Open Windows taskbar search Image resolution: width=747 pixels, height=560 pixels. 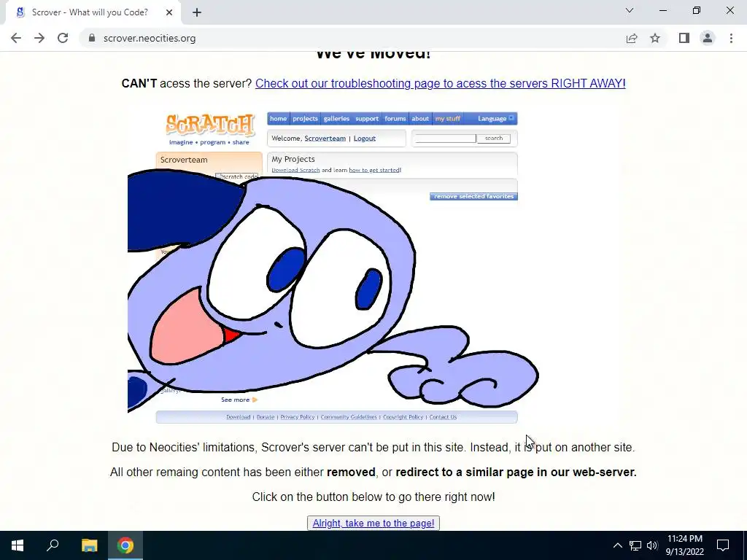tap(53, 545)
